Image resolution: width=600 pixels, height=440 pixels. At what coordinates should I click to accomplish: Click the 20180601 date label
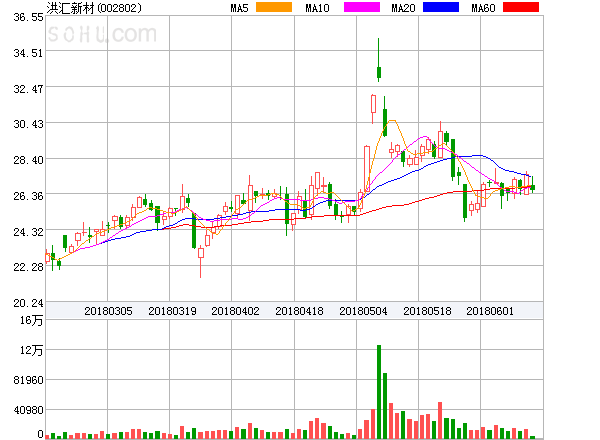[x=490, y=311]
